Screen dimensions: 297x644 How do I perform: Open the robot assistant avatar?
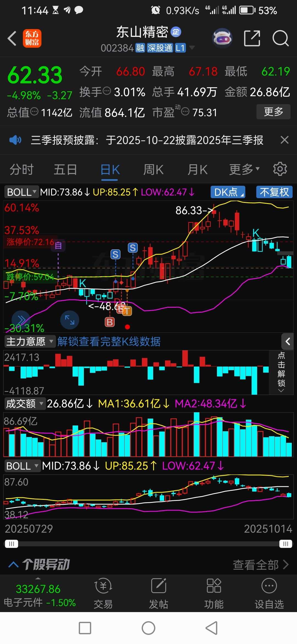coord(222,38)
